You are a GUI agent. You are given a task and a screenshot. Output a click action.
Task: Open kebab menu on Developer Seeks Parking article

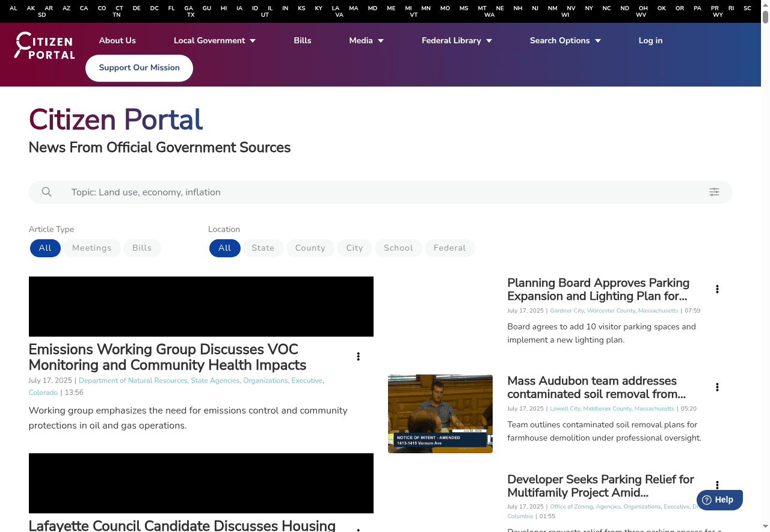click(717, 485)
